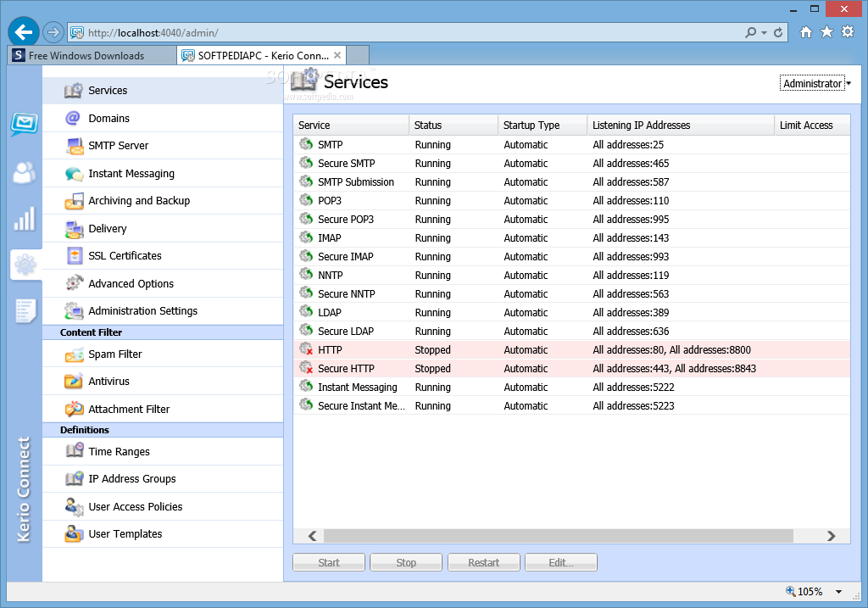Click the Domains @ icon
The image size is (868, 608).
point(73,118)
